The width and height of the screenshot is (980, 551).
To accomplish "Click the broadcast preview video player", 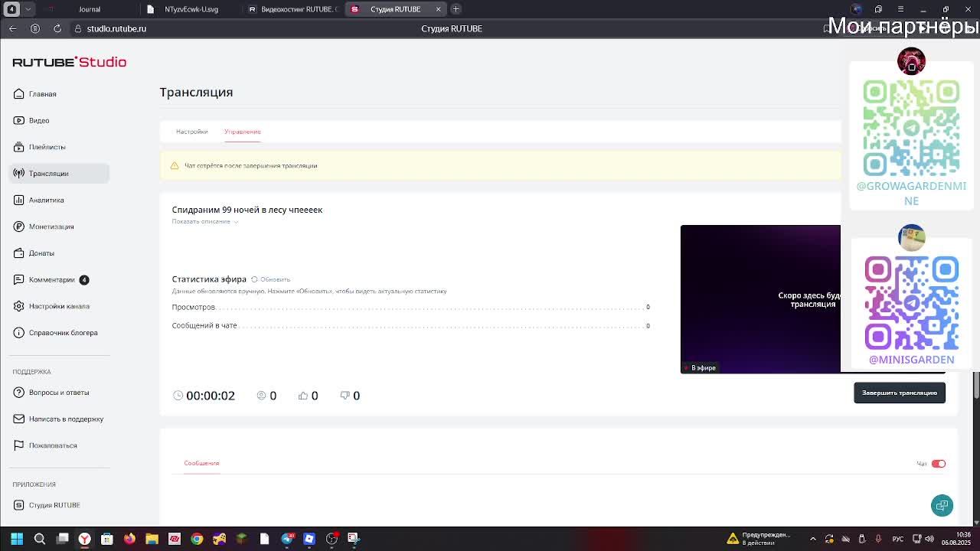I will click(x=760, y=299).
